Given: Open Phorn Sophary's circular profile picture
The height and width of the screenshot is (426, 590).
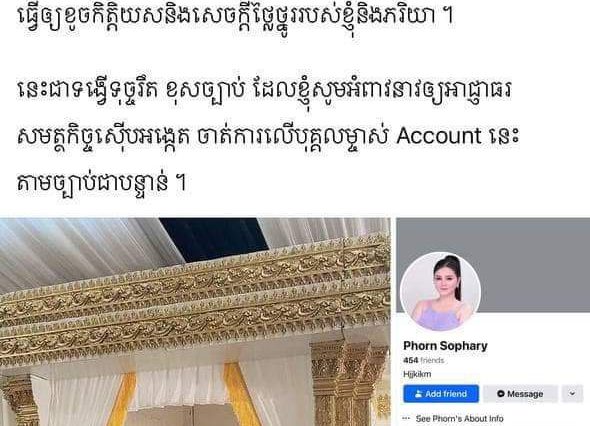Looking at the screenshot, I should click(x=441, y=292).
